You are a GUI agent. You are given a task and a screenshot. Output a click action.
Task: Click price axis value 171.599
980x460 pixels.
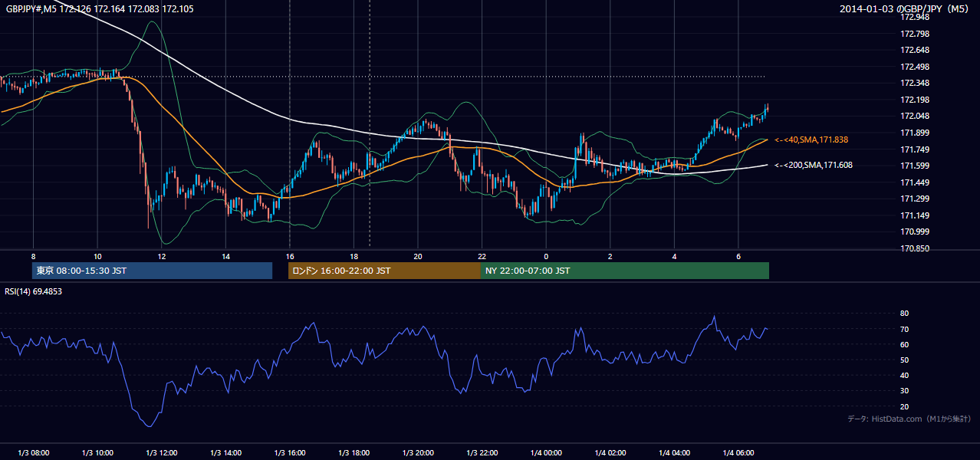point(916,166)
